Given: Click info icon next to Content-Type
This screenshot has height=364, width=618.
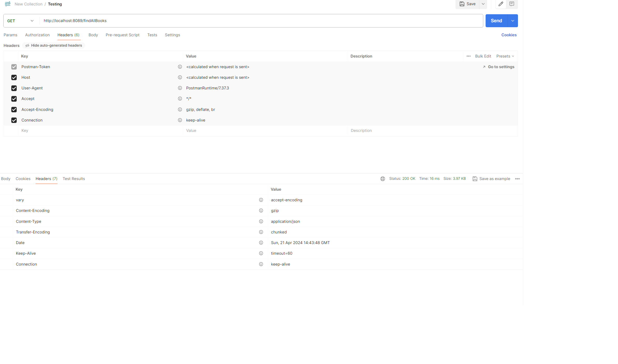Looking at the screenshot, I should coord(261,222).
